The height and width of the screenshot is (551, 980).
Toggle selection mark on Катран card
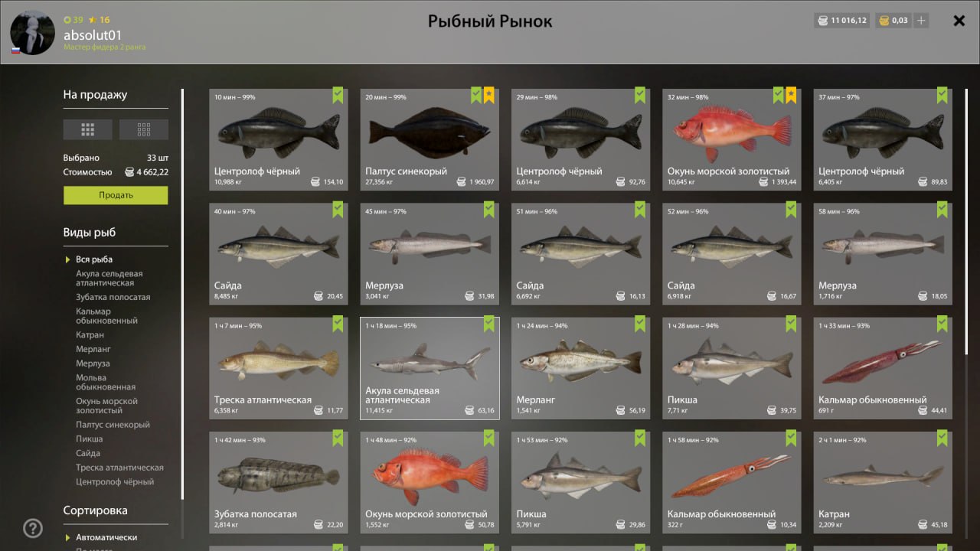[x=942, y=438]
